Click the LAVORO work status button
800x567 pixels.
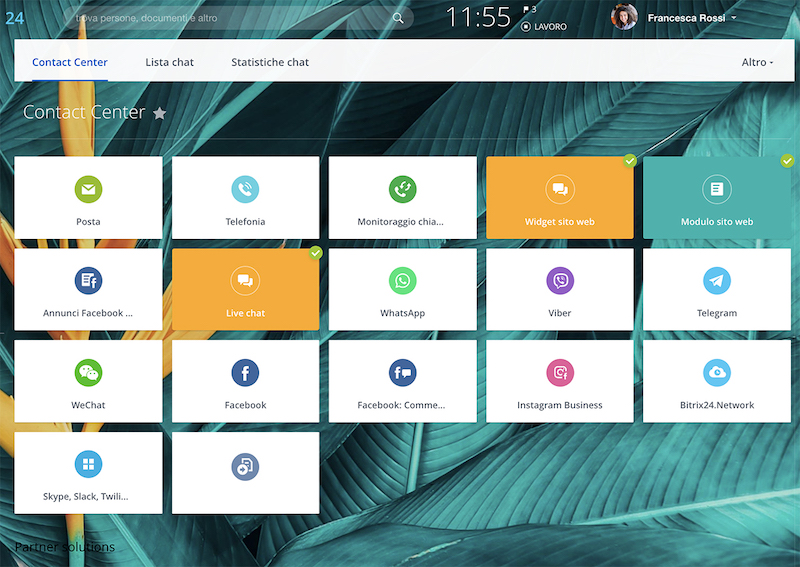pyautogui.click(x=544, y=27)
